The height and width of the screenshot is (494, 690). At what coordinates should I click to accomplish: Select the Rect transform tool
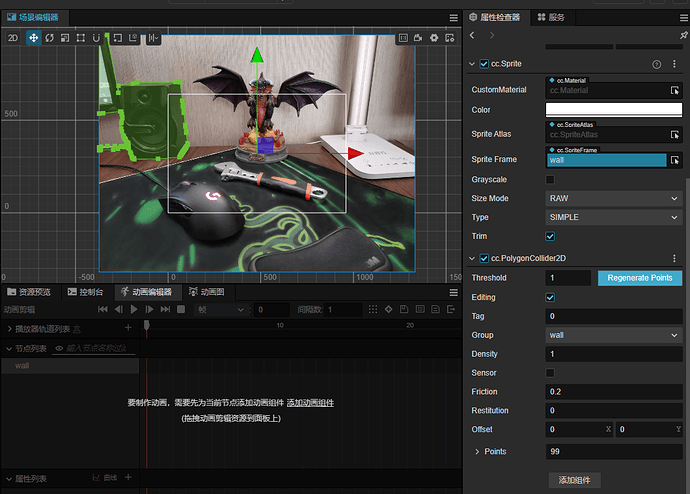(x=81, y=38)
